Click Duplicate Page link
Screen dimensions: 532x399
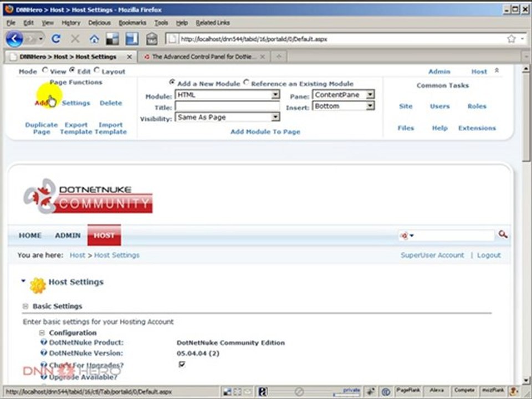click(x=42, y=128)
